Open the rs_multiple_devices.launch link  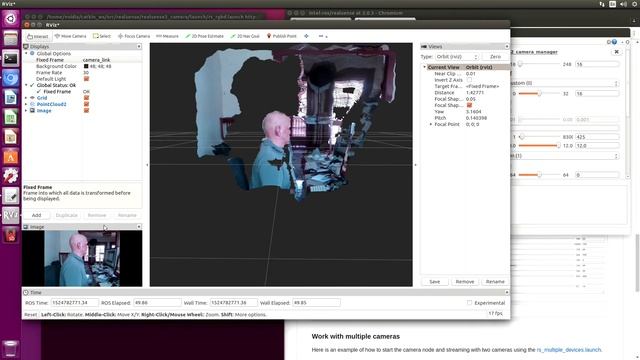[x=569, y=350]
